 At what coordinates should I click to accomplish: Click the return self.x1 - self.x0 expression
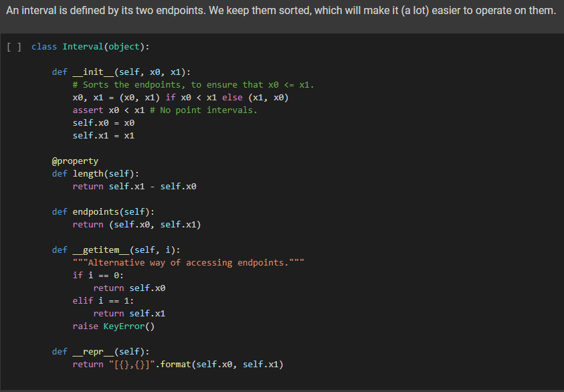(134, 186)
